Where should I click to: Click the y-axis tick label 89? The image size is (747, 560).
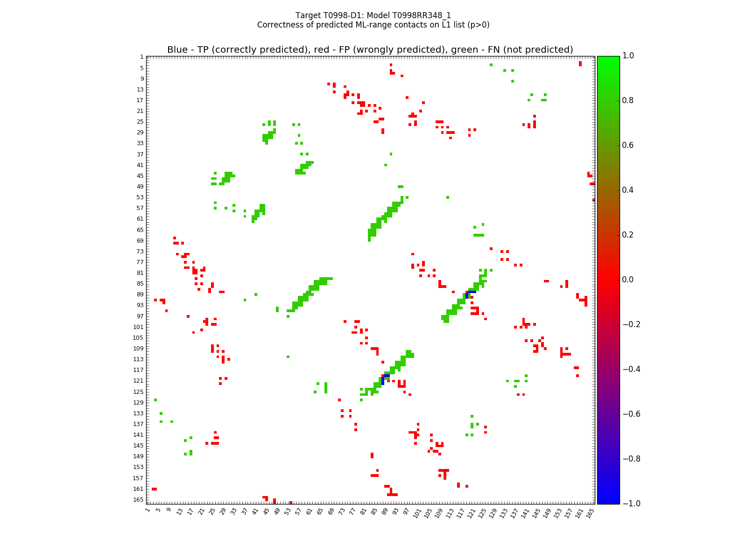point(140,294)
